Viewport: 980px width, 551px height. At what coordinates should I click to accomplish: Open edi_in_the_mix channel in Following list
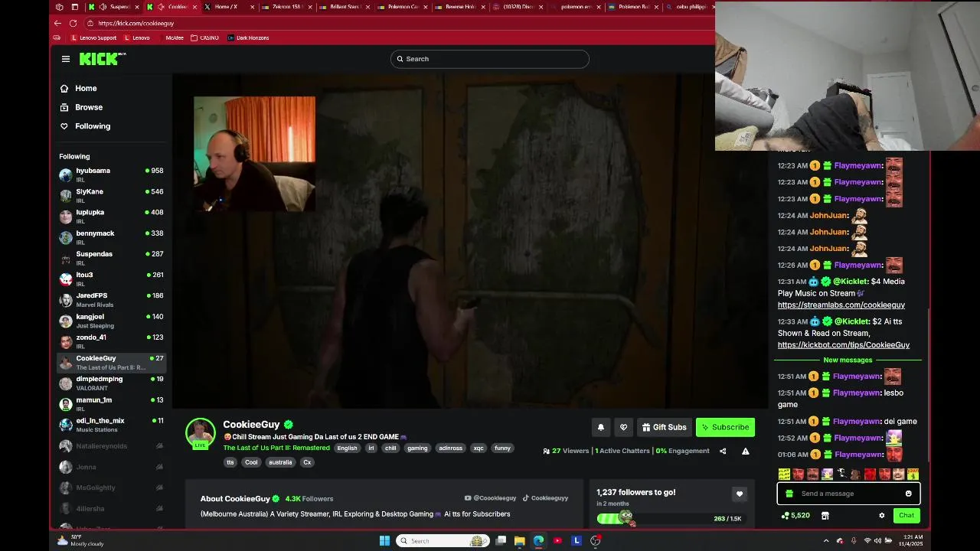pos(112,425)
